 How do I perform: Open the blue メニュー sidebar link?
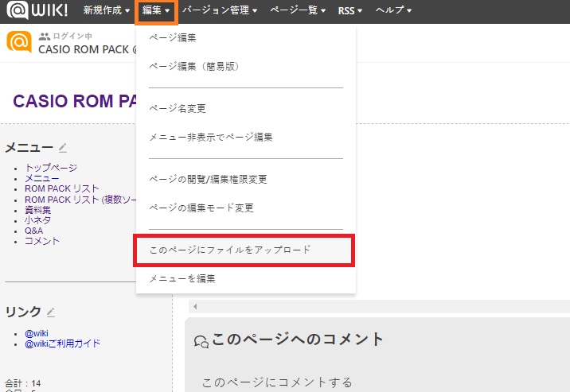[x=42, y=178]
